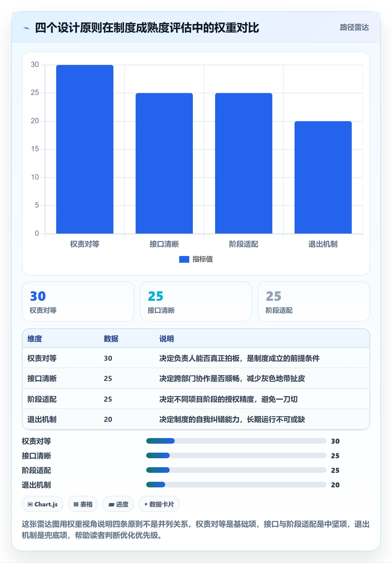Toggle the 指标值 legend color box
392x563 pixels.
pos(184,259)
